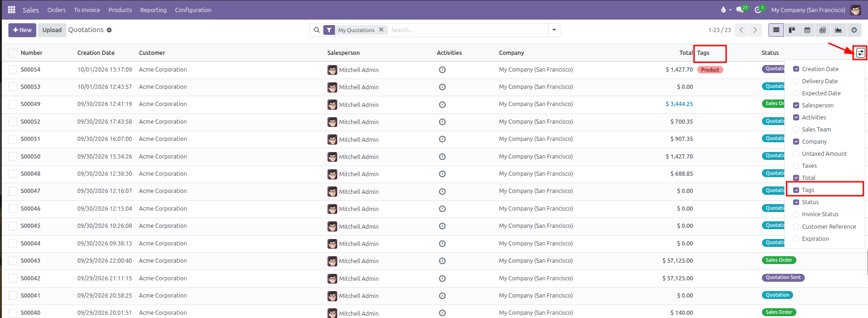Switch to the pivot table view

click(822, 30)
